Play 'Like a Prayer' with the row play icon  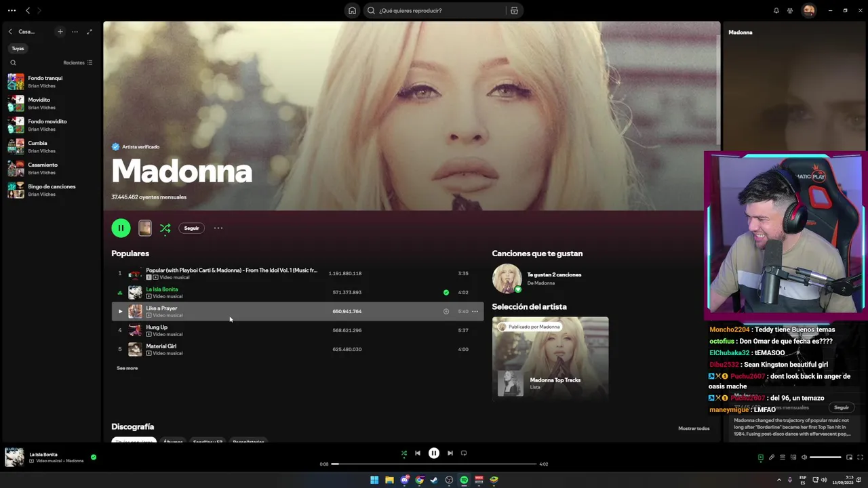coord(120,311)
